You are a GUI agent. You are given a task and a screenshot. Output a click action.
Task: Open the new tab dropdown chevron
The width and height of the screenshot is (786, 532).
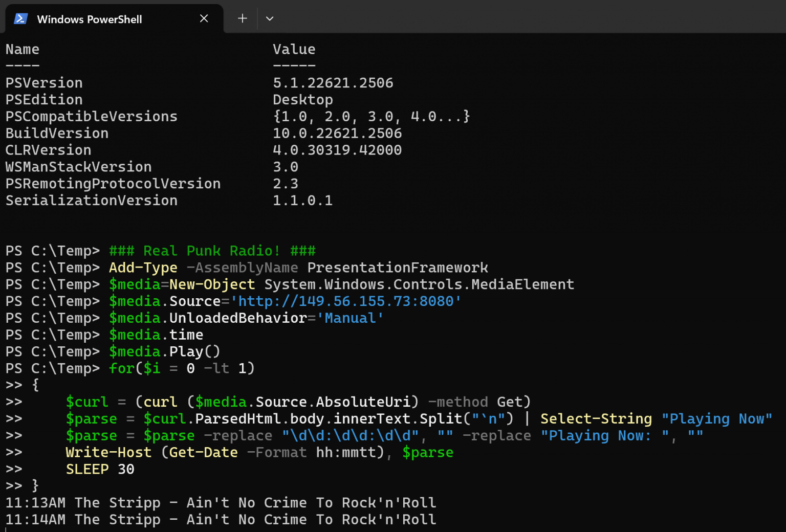click(x=270, y=18)
